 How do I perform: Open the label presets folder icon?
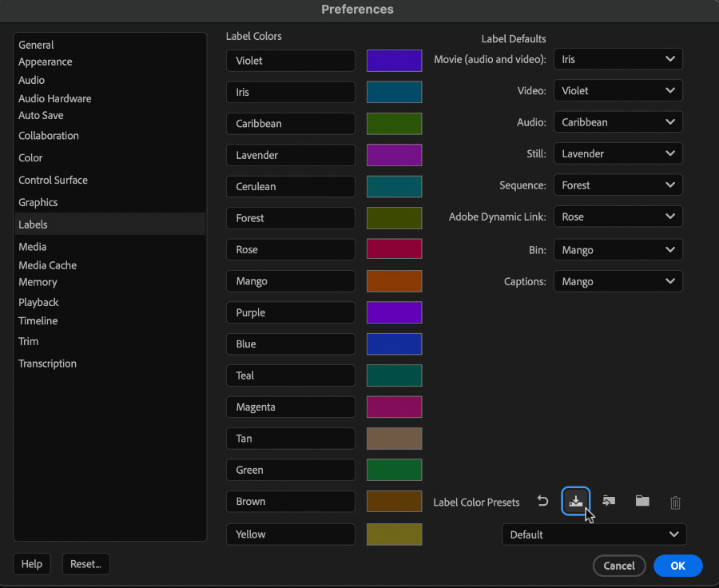[x=642, y=501]
